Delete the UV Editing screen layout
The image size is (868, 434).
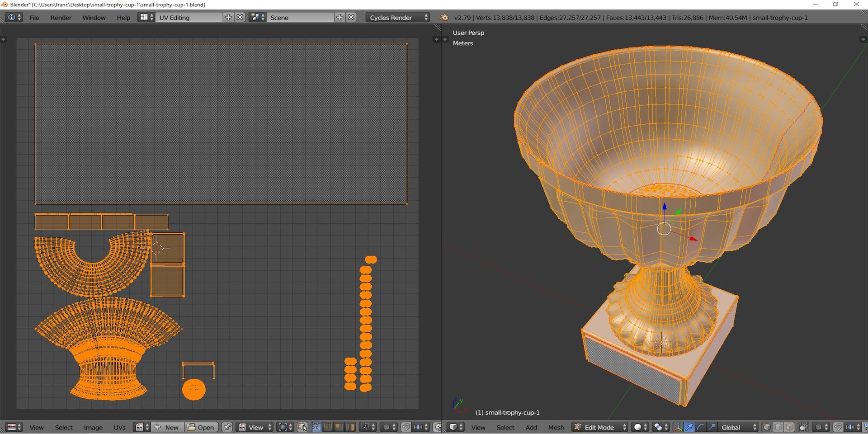pyautogui.click(x=240, y=17)
